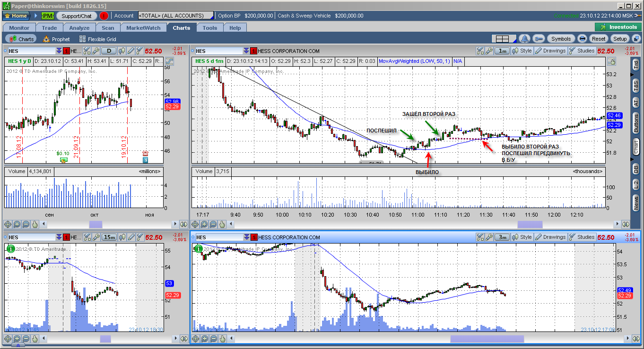Zoom in on the 1m chart

204,225
